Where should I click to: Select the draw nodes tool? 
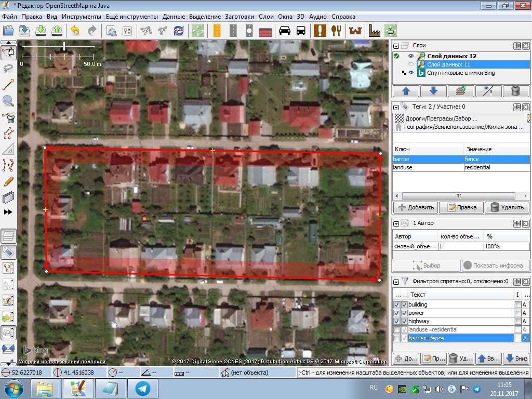click(8, 85)
